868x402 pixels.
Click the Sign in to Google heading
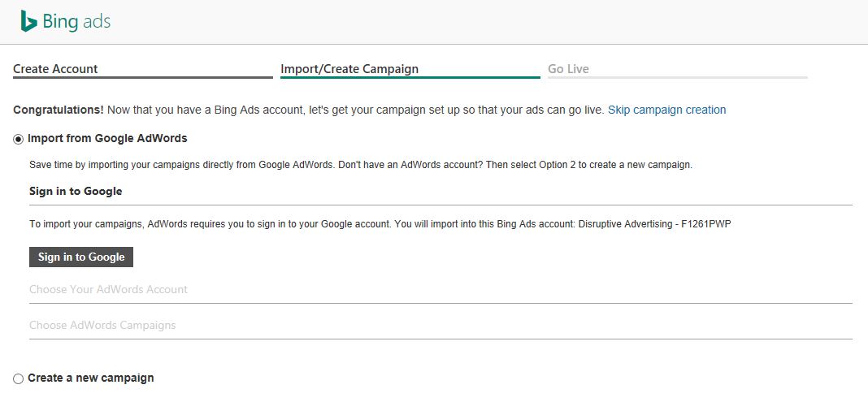tap(76, 192)
